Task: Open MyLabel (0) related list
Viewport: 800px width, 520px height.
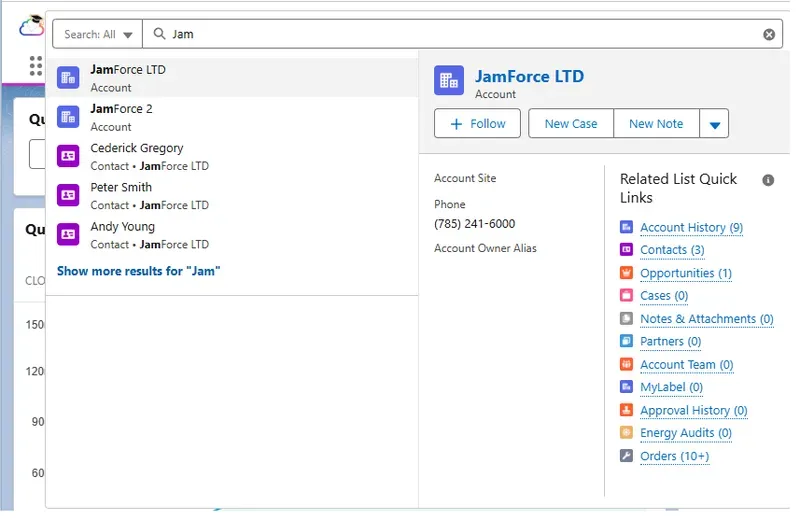Action: (x=671, y=387)
